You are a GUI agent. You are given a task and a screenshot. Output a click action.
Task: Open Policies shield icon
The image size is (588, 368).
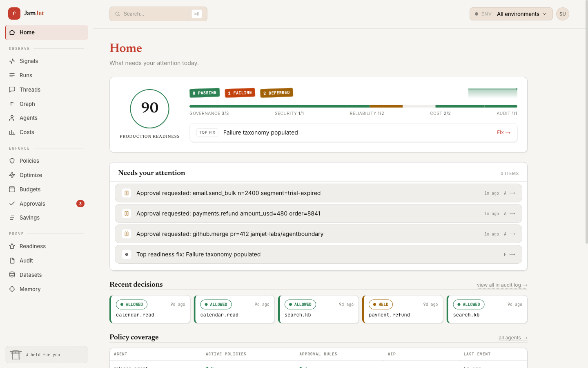12,161
